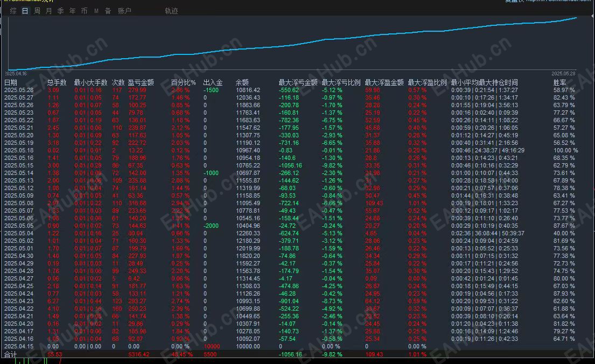This screenshot has width=595, height=364.
Task: Click the -2000 withdrawal cell
Action: pos(211,226)
